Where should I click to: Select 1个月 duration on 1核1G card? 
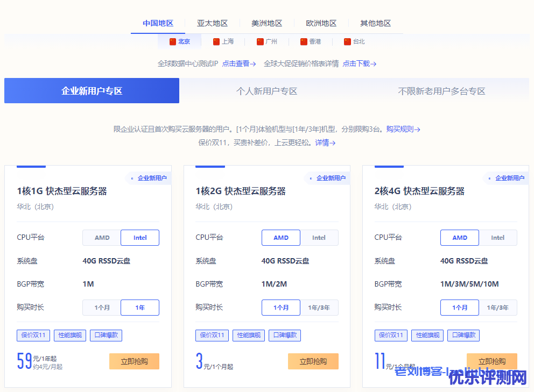(102, 308)
